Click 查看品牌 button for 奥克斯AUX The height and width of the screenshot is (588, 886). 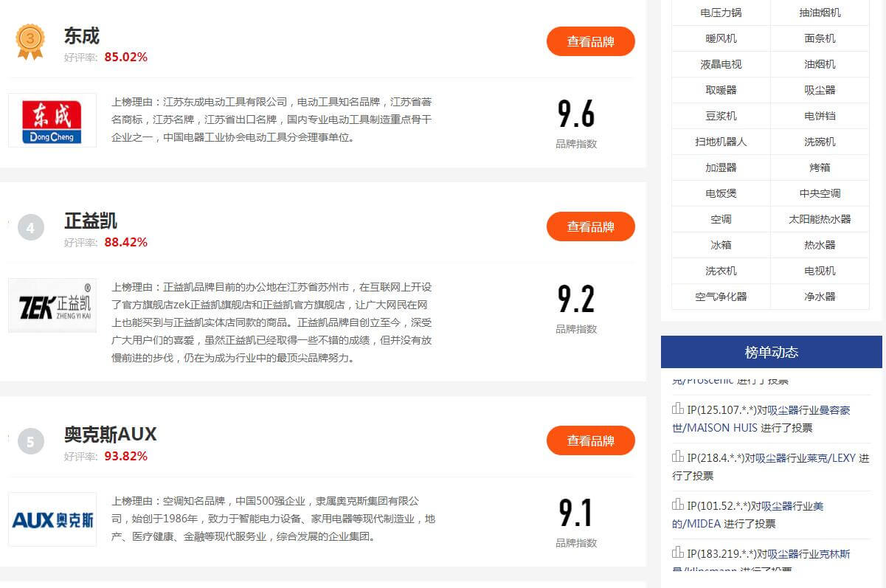pos(590,440)
